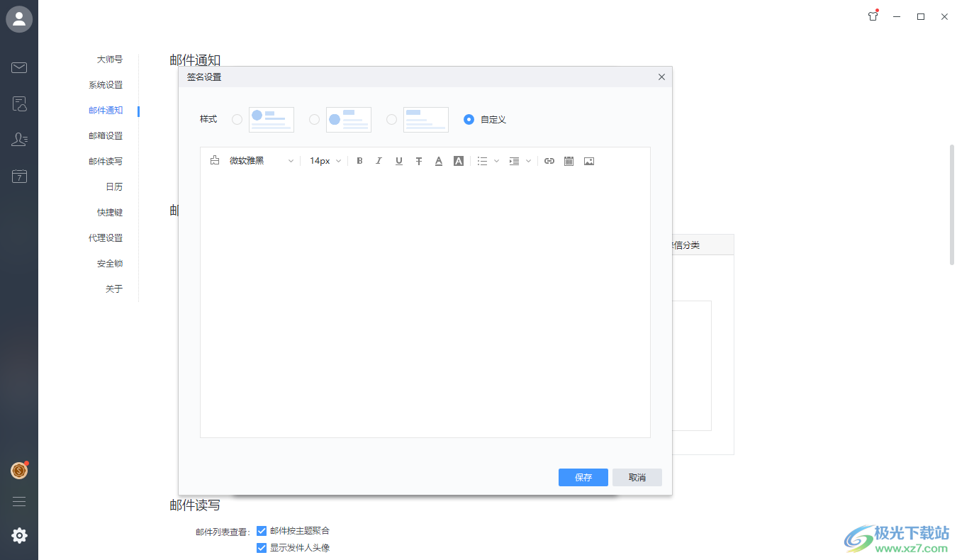Open the 大师号 settings section

click(x=110, y=60)
